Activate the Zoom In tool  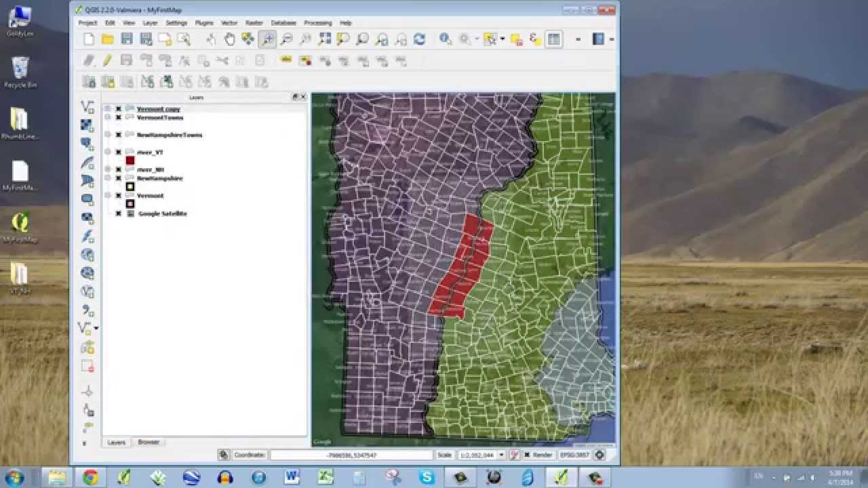click(268, 39)
